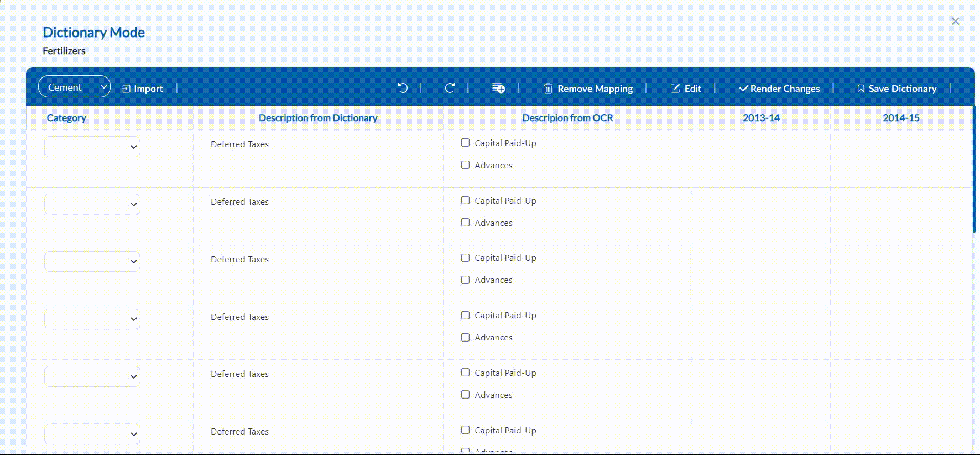
Task: Open the Cement dropdown in the toolbar
Action: point(74,87)
